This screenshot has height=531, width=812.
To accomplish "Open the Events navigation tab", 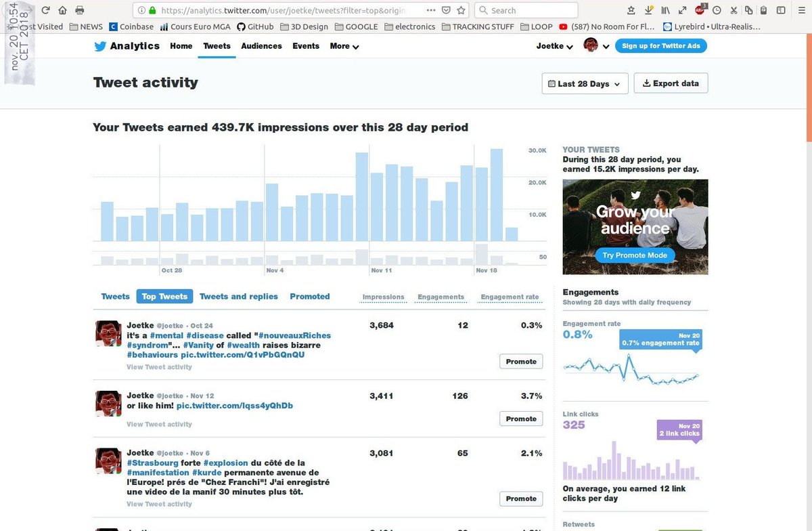I will pos(306,46).
